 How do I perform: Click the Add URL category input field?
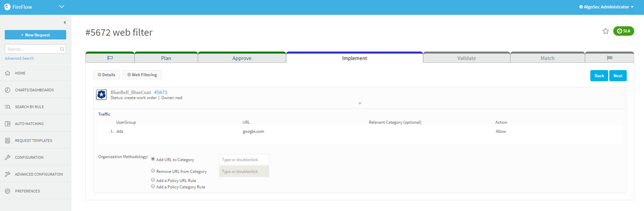pyautogui.click(x=244, y=160)
